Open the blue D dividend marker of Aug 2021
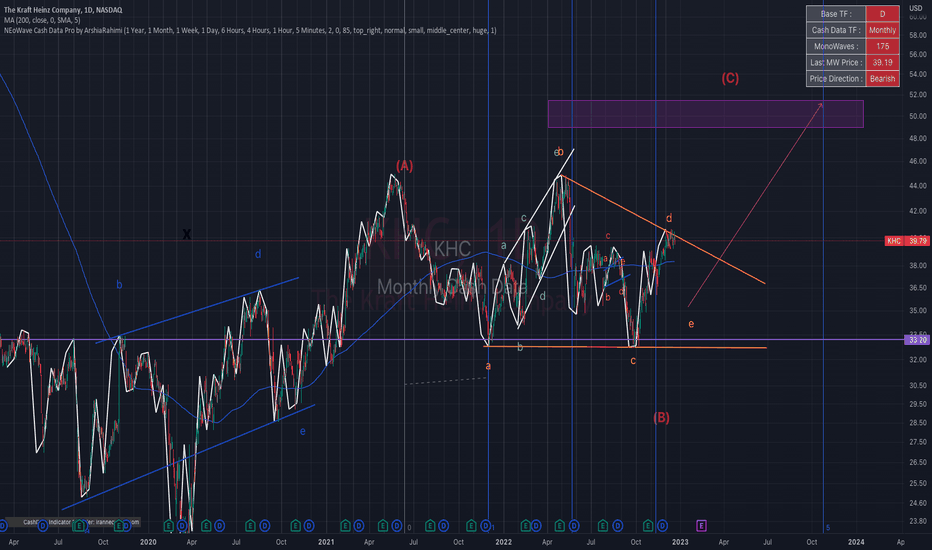This screenshot has width=932, height=550. click(443, 526)
